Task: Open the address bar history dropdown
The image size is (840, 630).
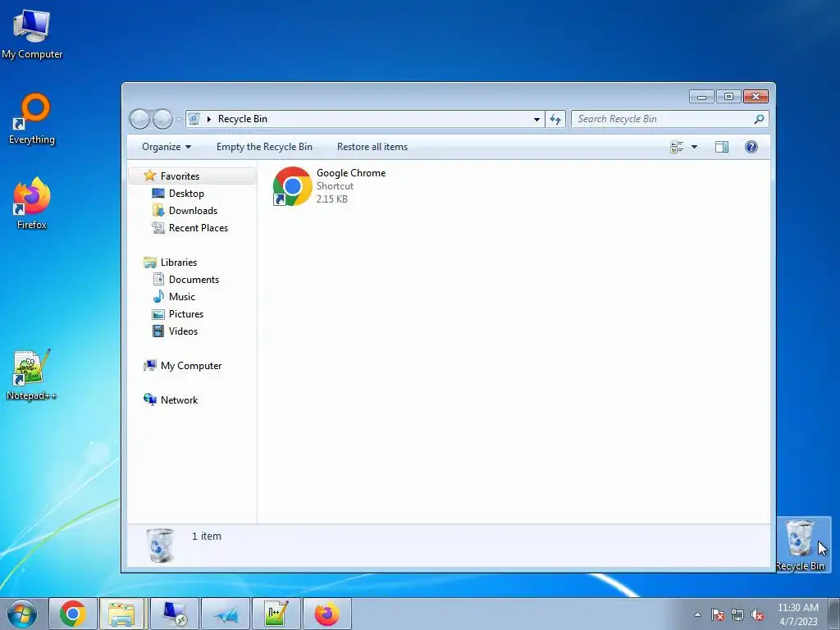Action: tap(536, 119)
